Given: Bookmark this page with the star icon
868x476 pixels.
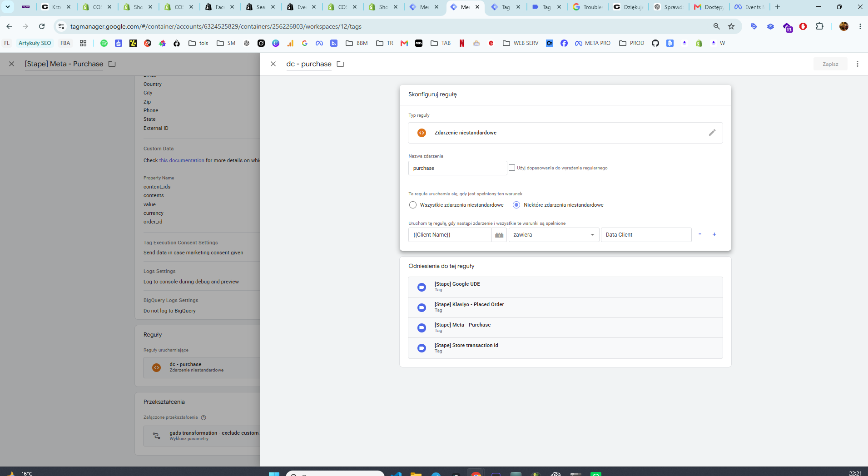Looking at the screenshot, I should coord(731,26).
